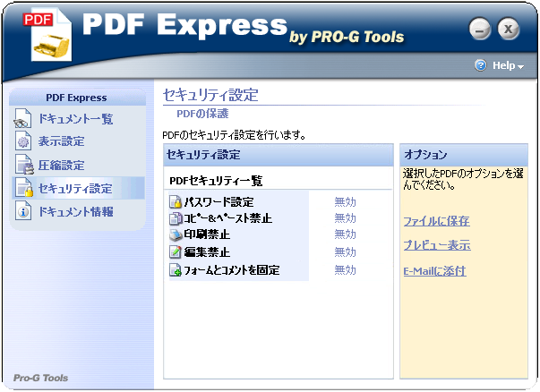Image resolution: width=540 pixels, height=392 pixels.
Task: Switch to 表示設定 in the sidebar
Action: click(x=61, y=141)
